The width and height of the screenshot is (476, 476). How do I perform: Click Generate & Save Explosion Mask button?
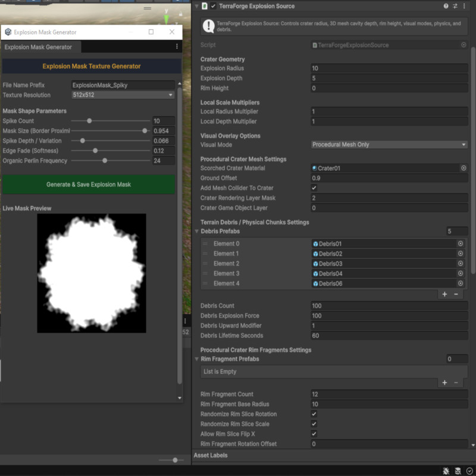[88, 184]
